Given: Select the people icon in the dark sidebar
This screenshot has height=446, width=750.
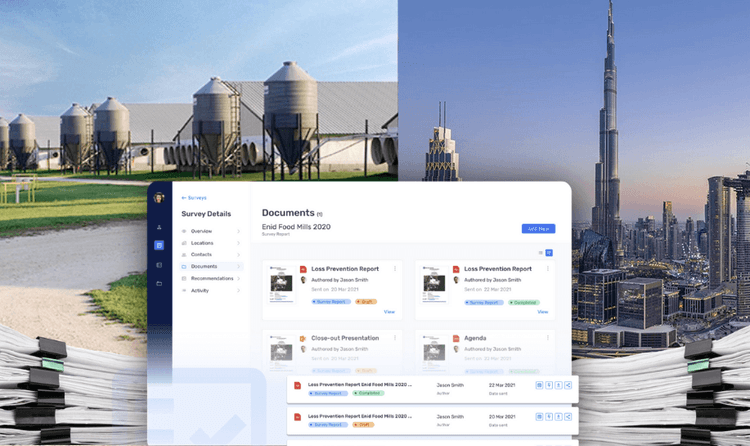Looking at the screenshot, I should (x=159, y=227).
